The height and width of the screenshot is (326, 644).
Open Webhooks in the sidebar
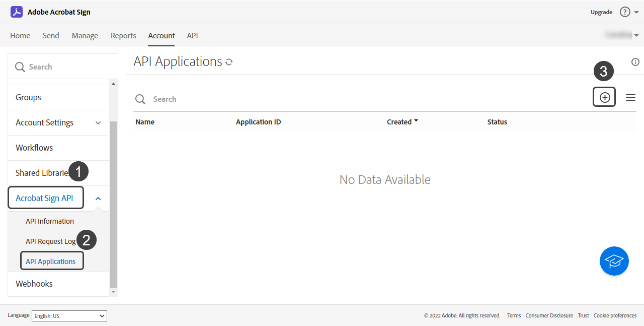(58, 284)
